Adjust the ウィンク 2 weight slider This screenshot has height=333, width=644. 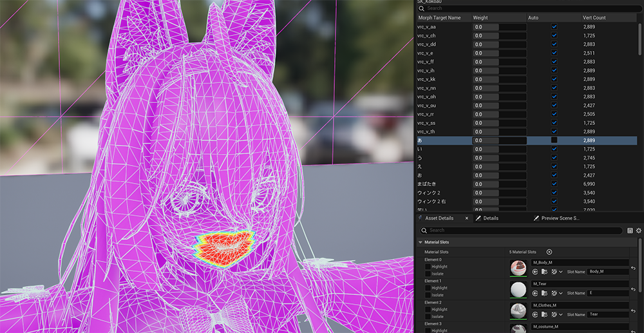pos(500,193)
